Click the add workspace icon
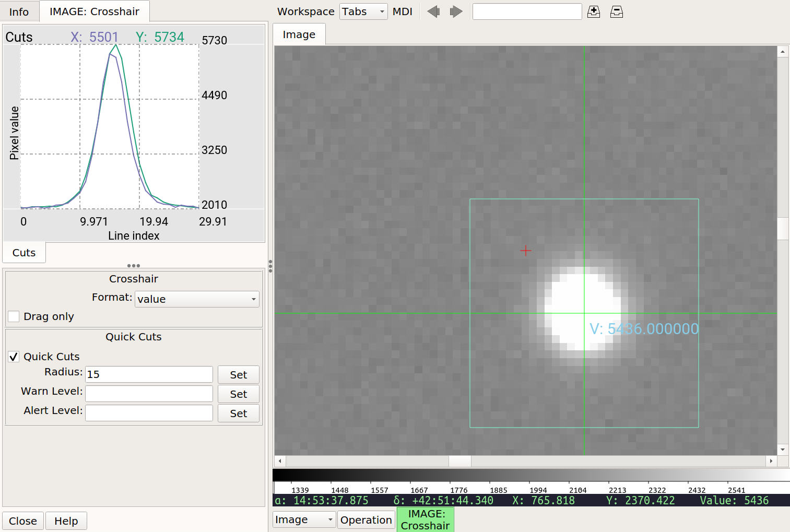790x532 pixels. [x=594, y=11]
